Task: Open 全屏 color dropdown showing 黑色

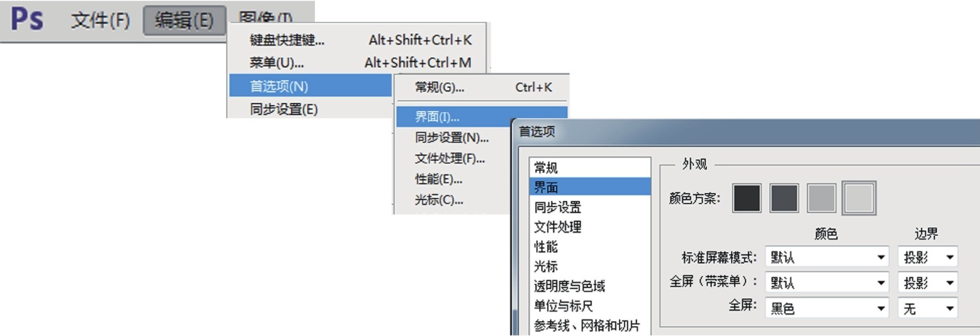Action: point(826,308)
